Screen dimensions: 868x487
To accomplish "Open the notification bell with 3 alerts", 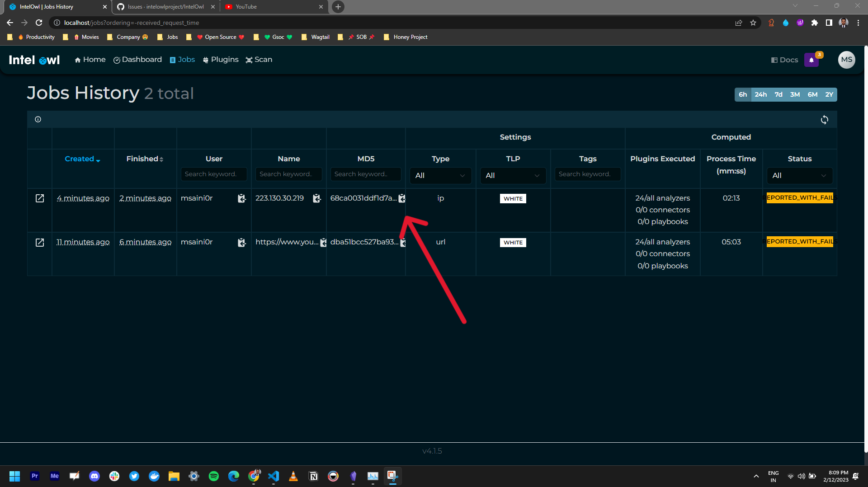I will (x=811, y=59).
